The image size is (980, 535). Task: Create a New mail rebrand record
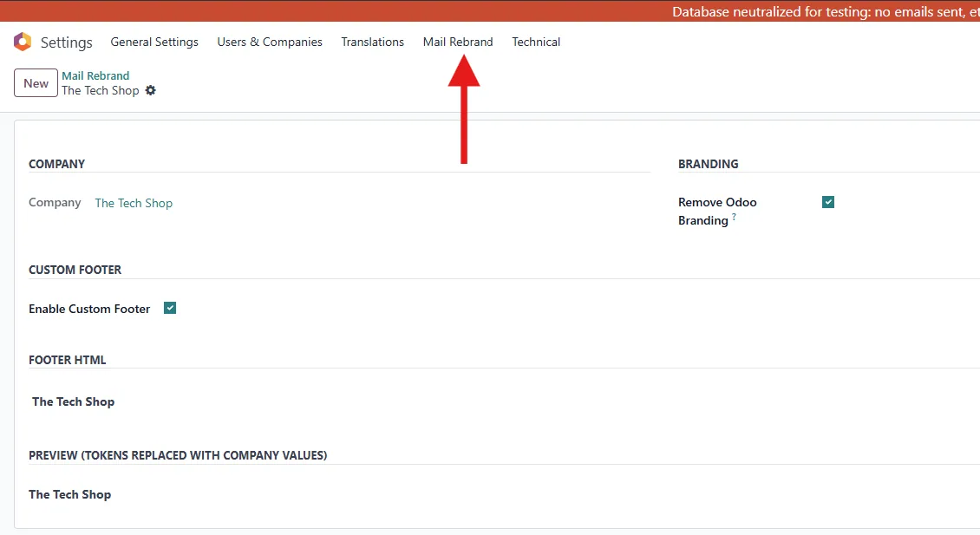click(x=36, y=83)
